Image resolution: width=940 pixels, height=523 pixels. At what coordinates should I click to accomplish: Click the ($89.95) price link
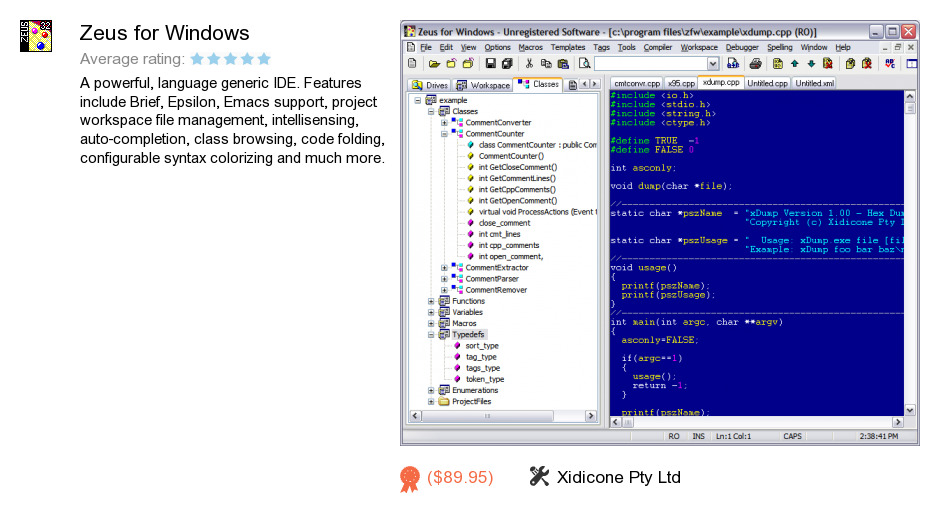460,477
